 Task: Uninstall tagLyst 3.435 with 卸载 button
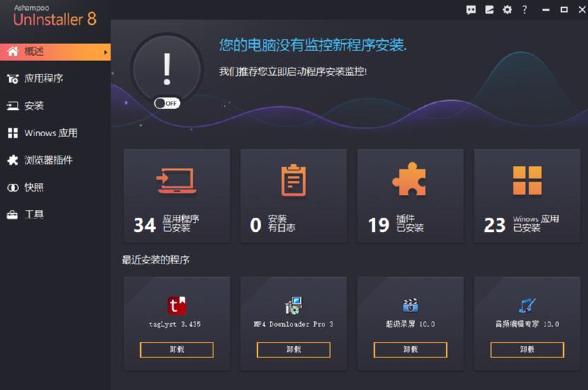(x=176, y=350)
